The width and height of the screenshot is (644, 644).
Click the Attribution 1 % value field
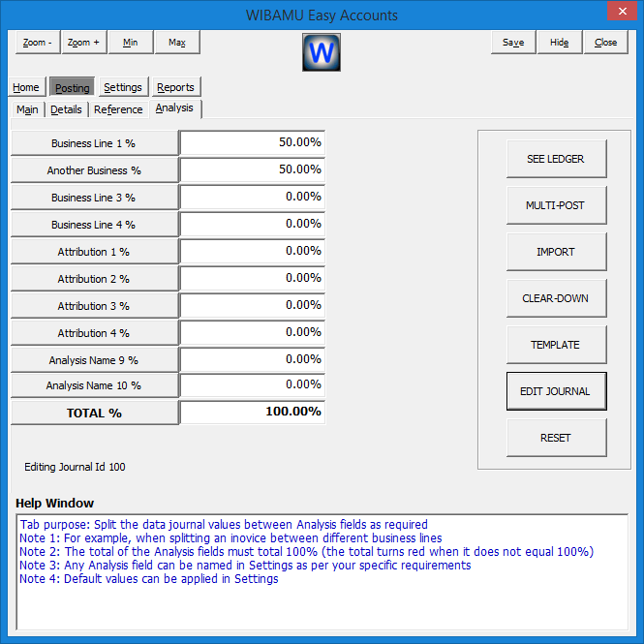pyautogui.click(x=252, y=251)
